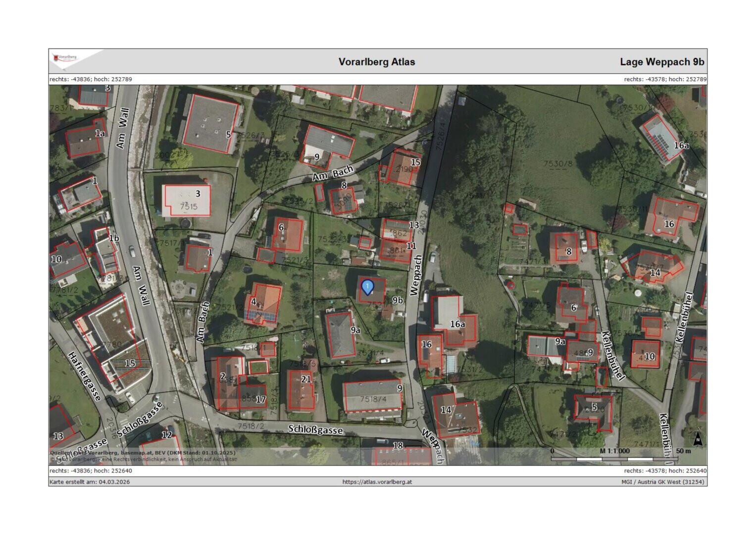The width and height of the screenshot is (756, 535).
Task: Click house number 1a label
Action: pyautogui.click(x=100, y=133)
